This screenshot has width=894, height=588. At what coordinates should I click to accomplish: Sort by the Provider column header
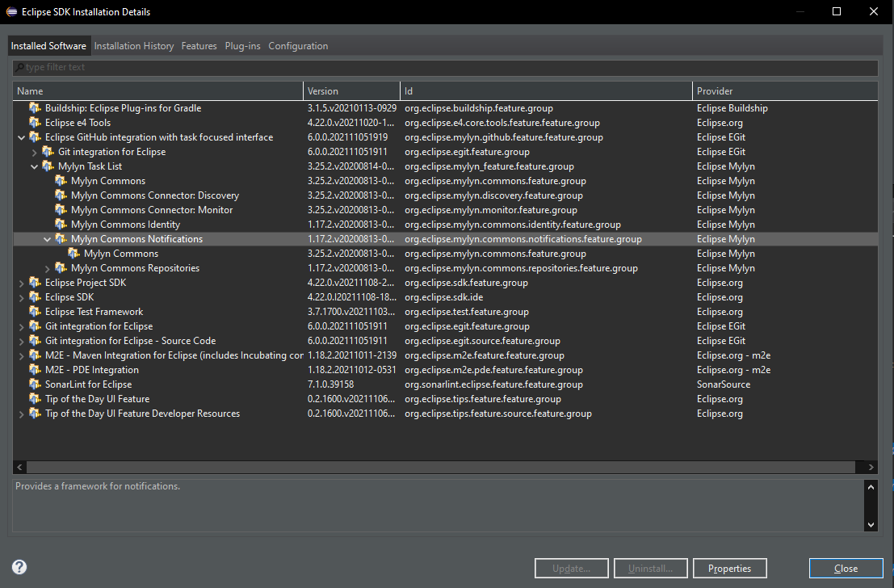[785, 90]
